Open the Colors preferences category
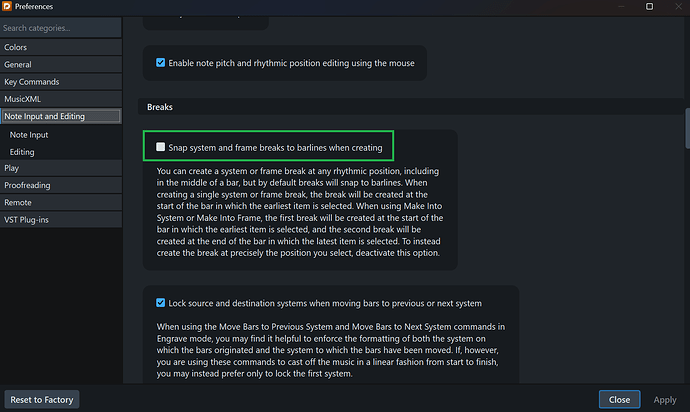690x412 pixels. pyautogui.click(x=16, y=47)
